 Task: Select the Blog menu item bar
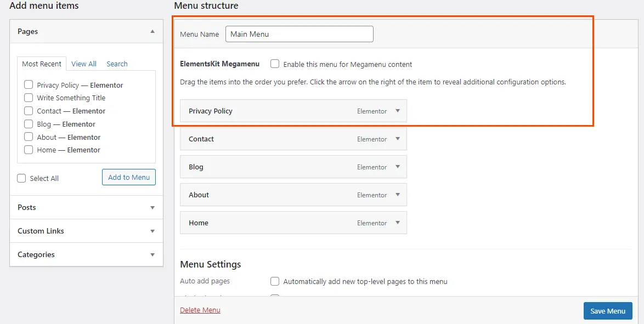(293, 167)
